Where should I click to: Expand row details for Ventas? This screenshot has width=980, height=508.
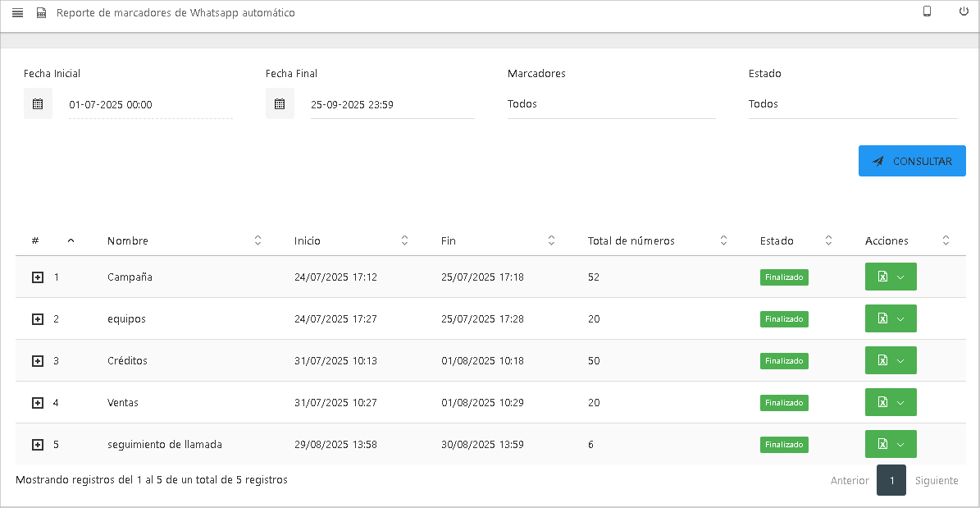click(x=37, y=403)
